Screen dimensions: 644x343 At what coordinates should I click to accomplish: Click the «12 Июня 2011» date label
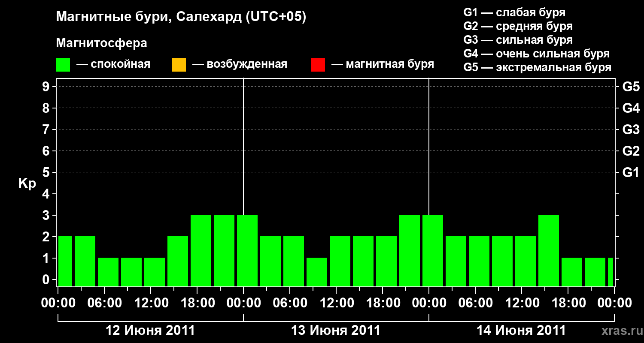150,331
